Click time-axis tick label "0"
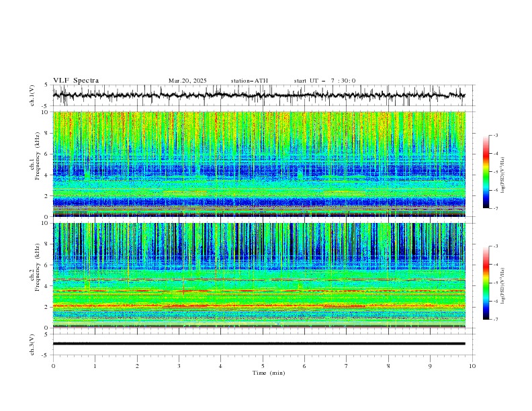 53,366
